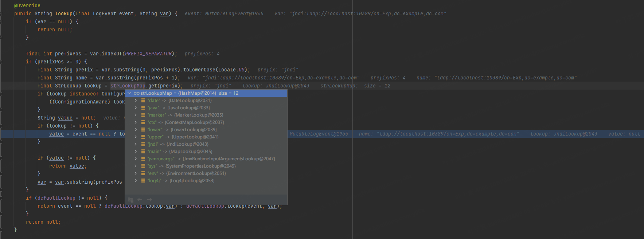Click the entry icon next to "jndi"
Image resolution: width=644 pixels, height=239 pixels.
(x=143, y=144)
